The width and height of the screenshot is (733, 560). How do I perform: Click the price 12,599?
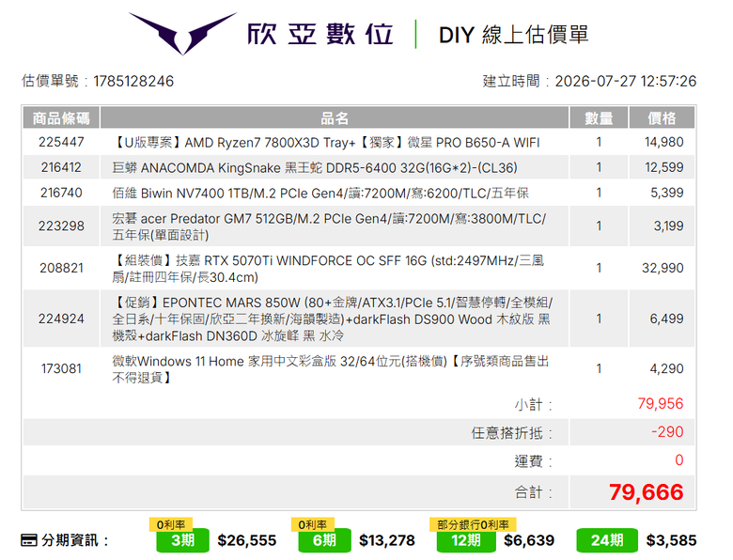[x=663, y=167]
